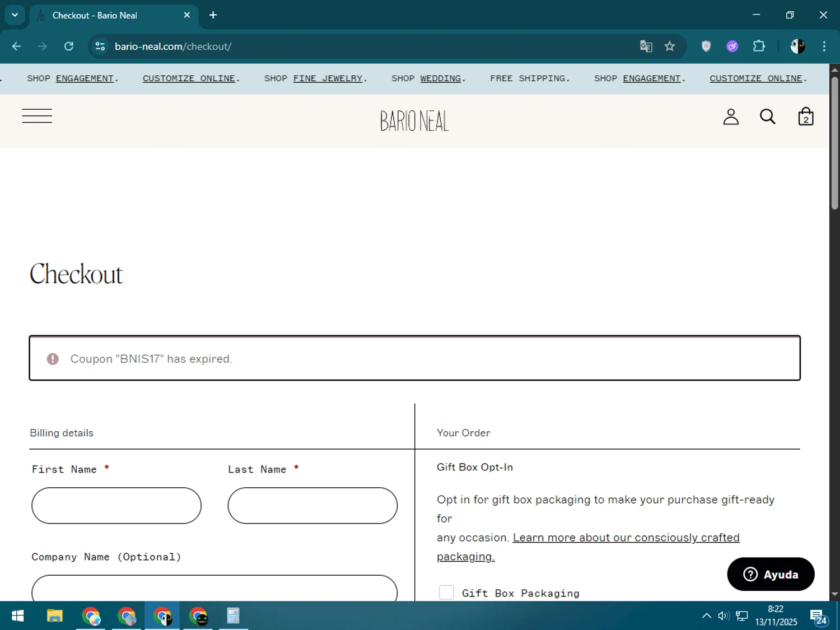840x630 pixels.
Task: Bookmark this page with the star
Action: coord(670,46)
